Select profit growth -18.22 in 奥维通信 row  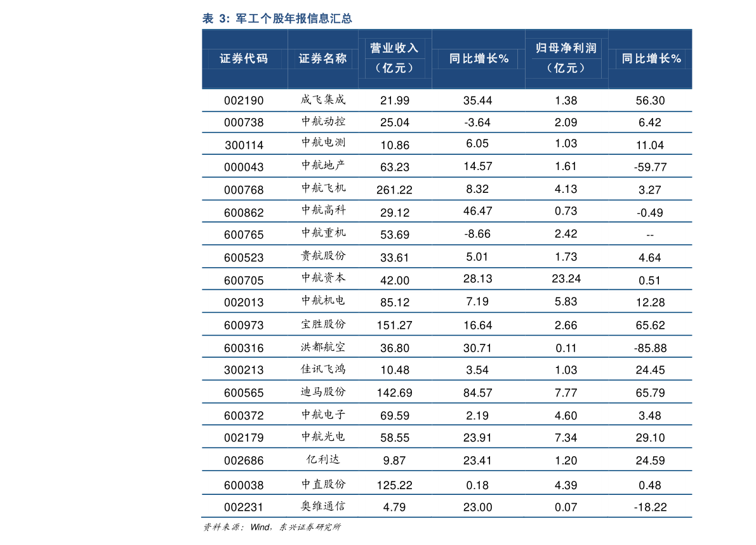click(650, 507)
